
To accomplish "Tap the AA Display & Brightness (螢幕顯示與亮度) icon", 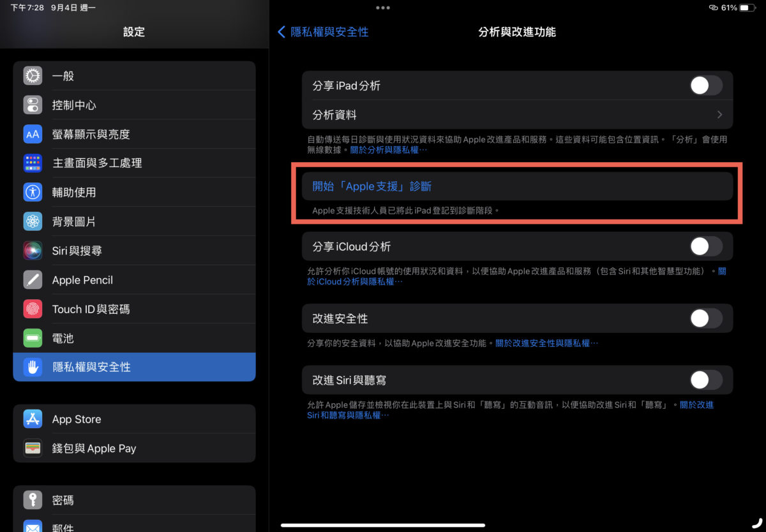I will (33, 134).
